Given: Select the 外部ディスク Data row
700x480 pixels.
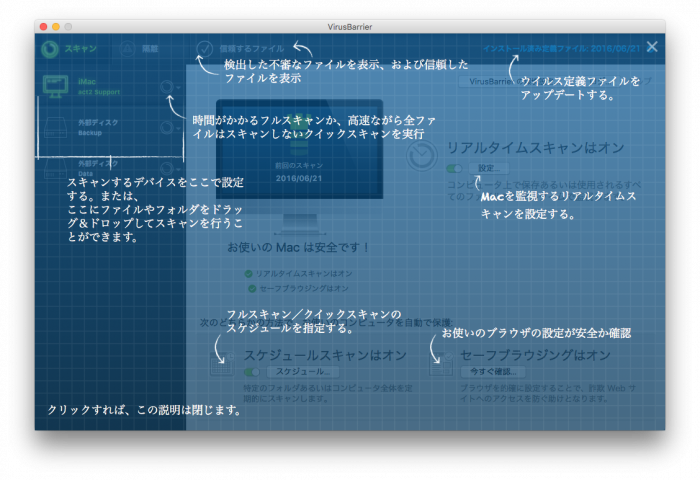Looking at the screenshot, I should [110, 168].
